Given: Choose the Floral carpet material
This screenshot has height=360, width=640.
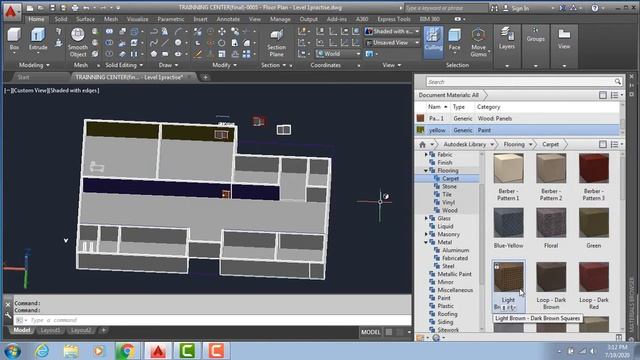Looking at the screenshot, I should click(551, 228).
